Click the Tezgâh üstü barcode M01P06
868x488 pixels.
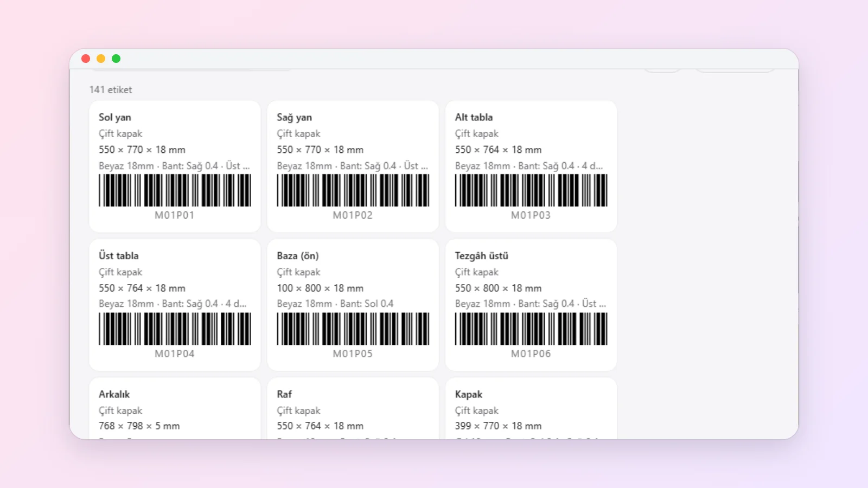[531, 329]
